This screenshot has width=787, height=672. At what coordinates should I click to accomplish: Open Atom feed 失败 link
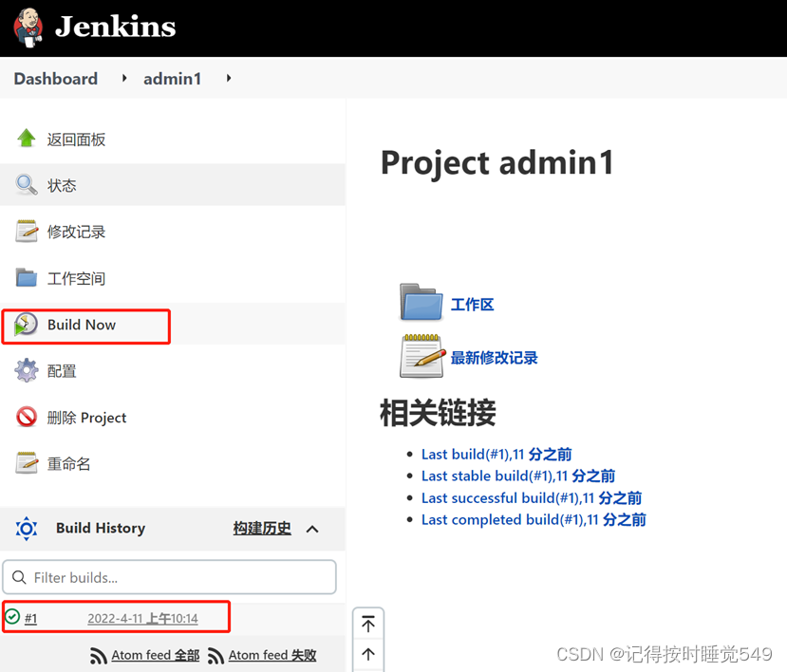pyautogui.click(x=272, y=655)
